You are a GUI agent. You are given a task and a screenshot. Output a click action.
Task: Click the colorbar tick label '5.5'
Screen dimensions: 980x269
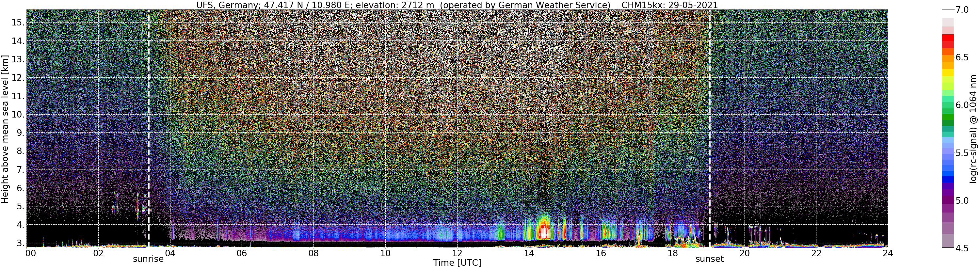click(962, 153)
